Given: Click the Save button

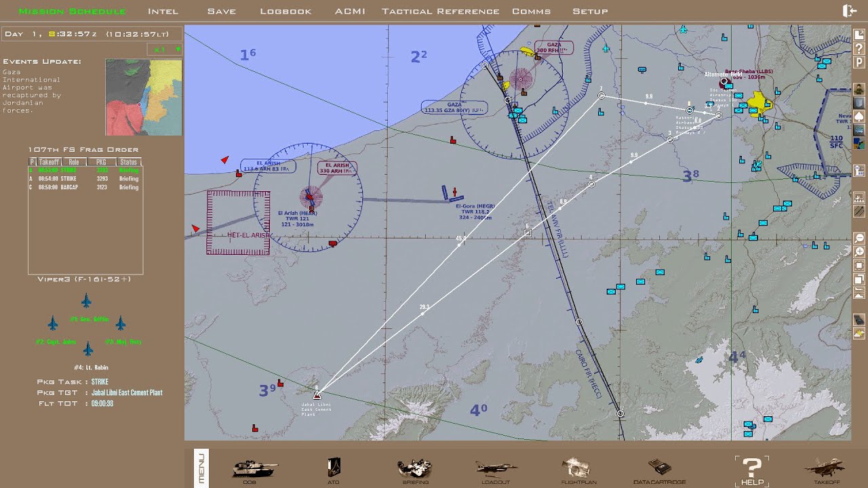Looking at the screenshot, I should click(x=222, y=12).
